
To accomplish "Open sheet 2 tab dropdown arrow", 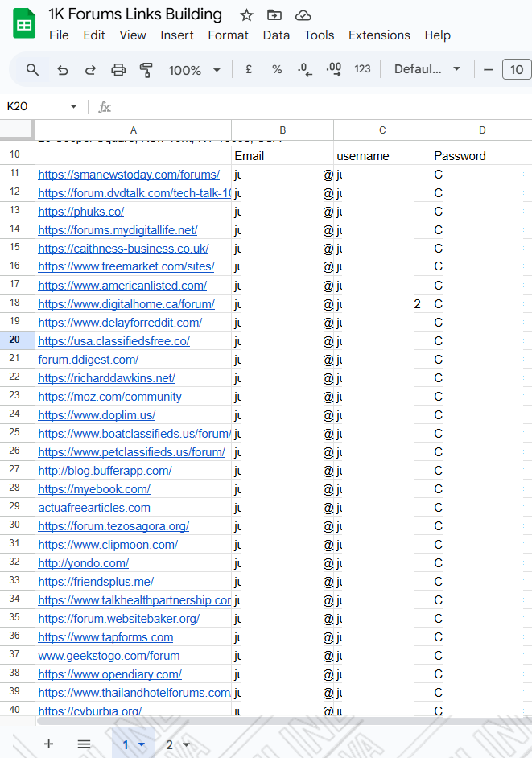I will [x=186, y=745].
